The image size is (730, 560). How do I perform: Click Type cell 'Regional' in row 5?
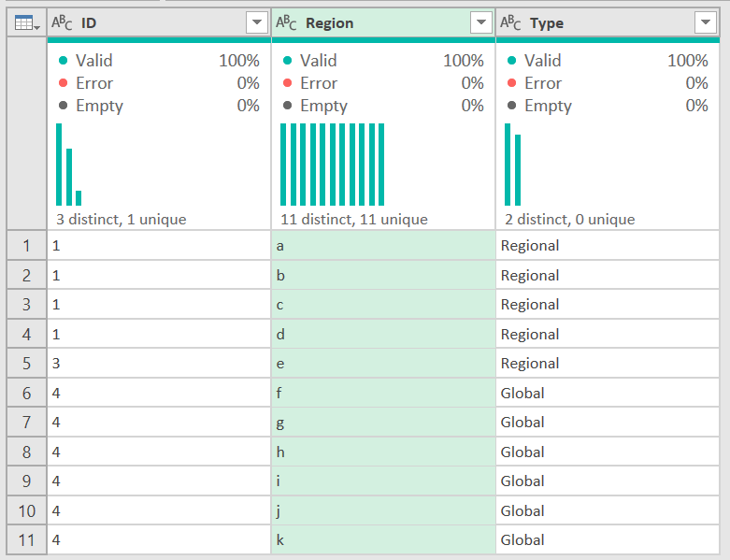pos(608,363)
